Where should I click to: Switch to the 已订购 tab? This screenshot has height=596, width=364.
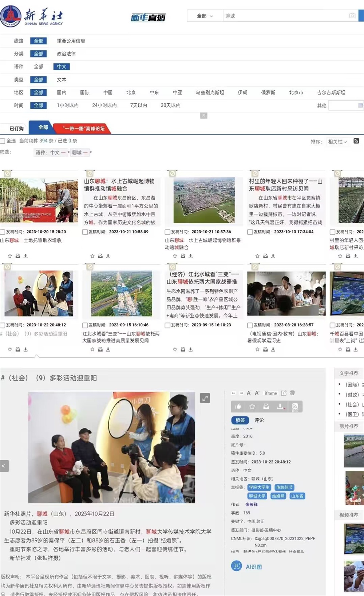point(17,129)
